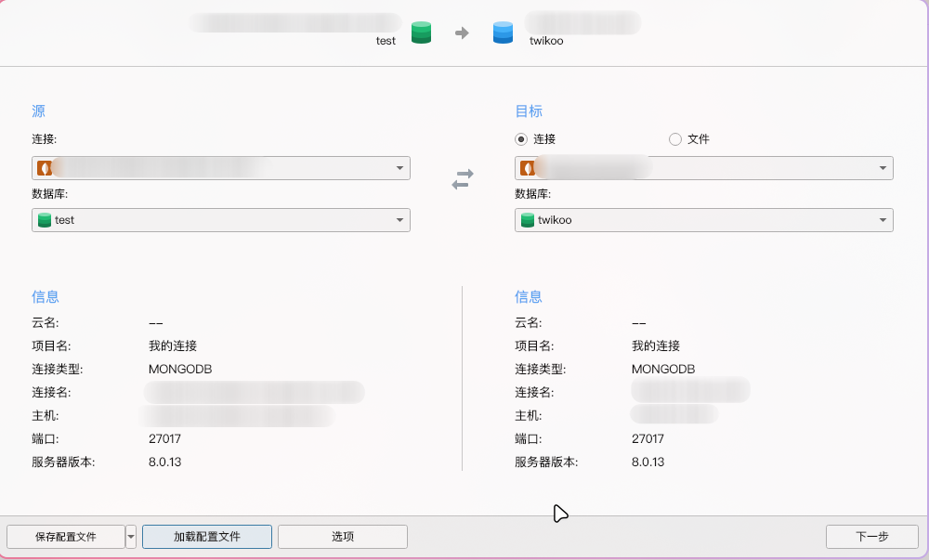Viewport: 929px width, 560px height.
Task: Select the 连接 radio button for target
Action: point(521,139)
